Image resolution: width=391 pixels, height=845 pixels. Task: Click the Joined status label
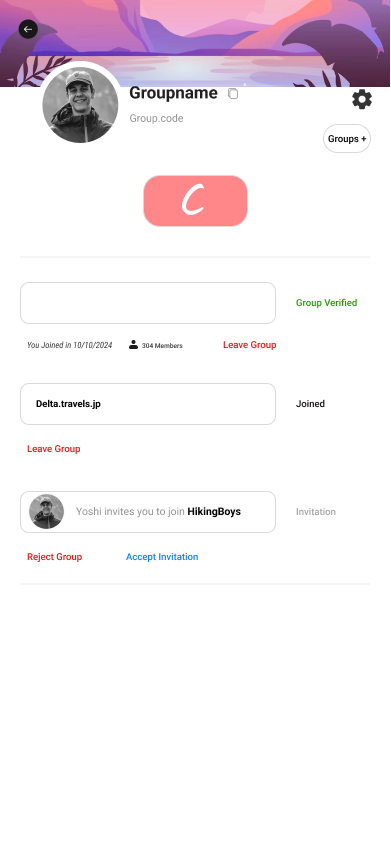310,404
